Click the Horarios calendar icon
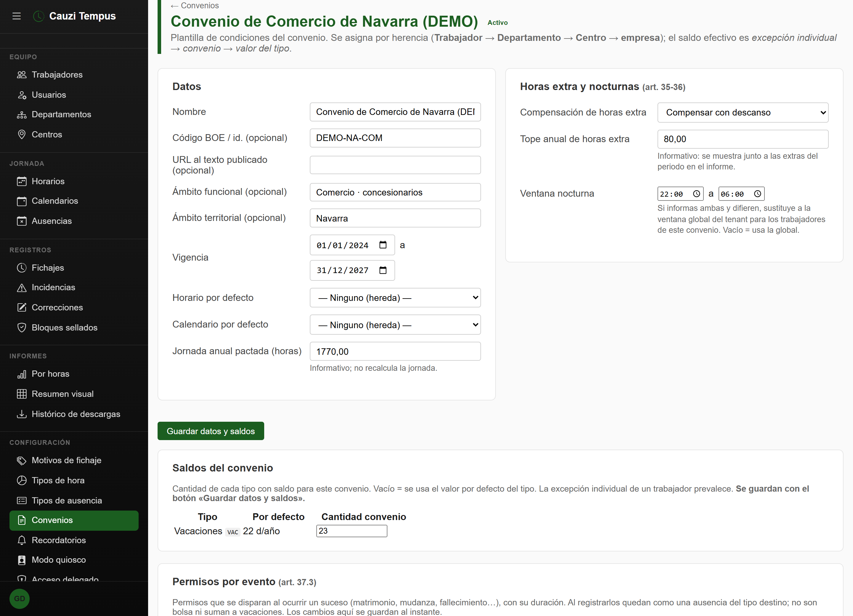 coord(22,181)
